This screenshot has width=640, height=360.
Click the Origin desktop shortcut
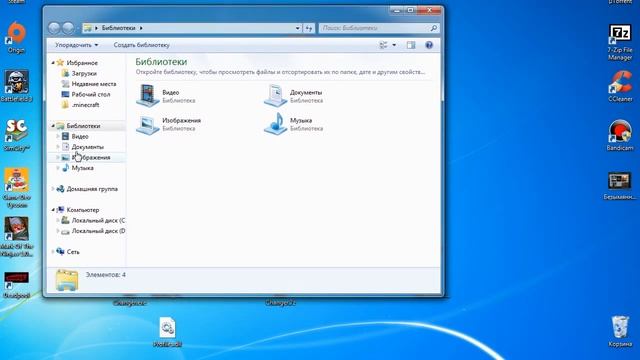click(16, 37)
